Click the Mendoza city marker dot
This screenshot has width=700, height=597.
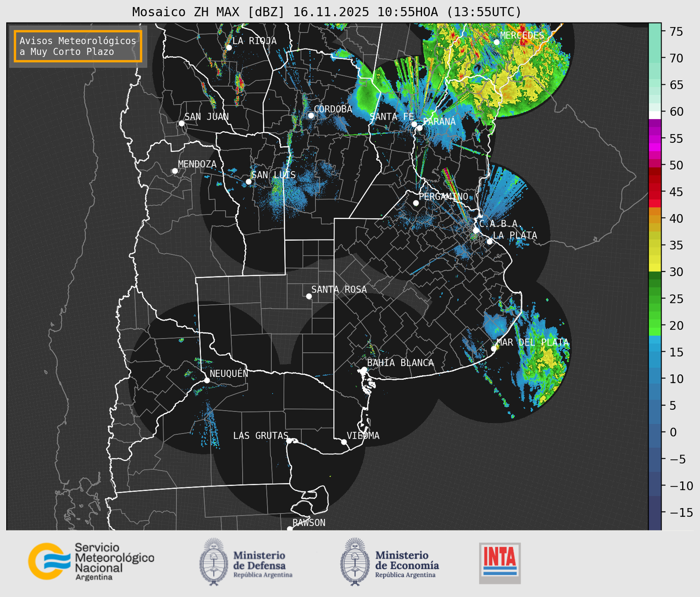(x=175, y=171)
